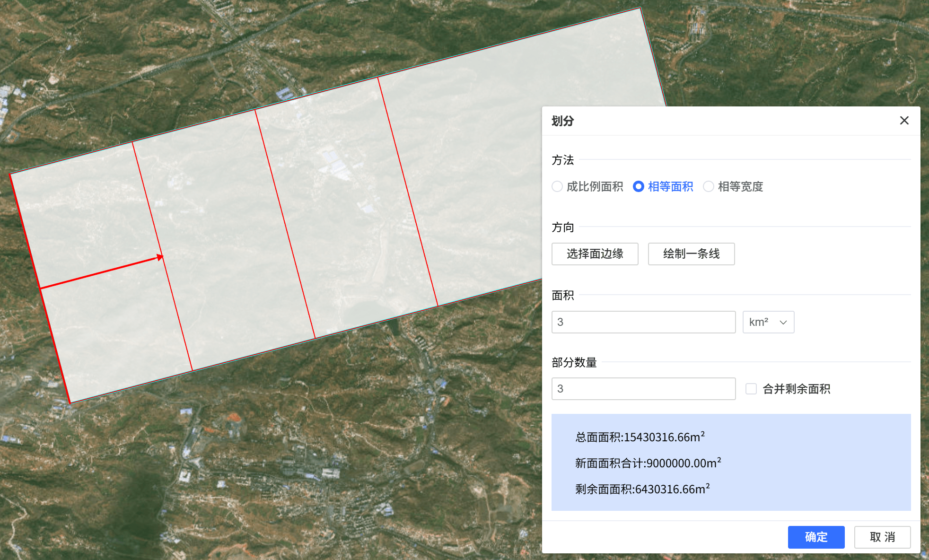Click the 合并剩余面积 label text
Image resolution: width=929 pixels, height=560 pixels.
click(x=796, y=389)
